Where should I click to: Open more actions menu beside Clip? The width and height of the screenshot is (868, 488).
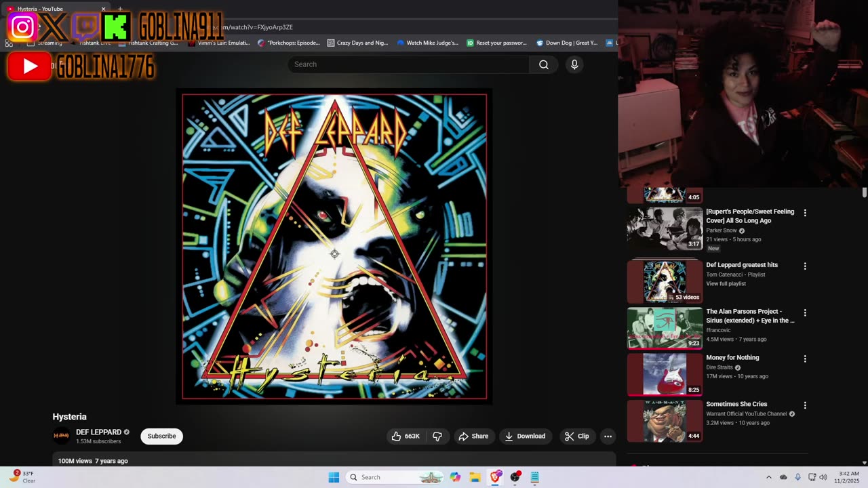tap(608, 436)
